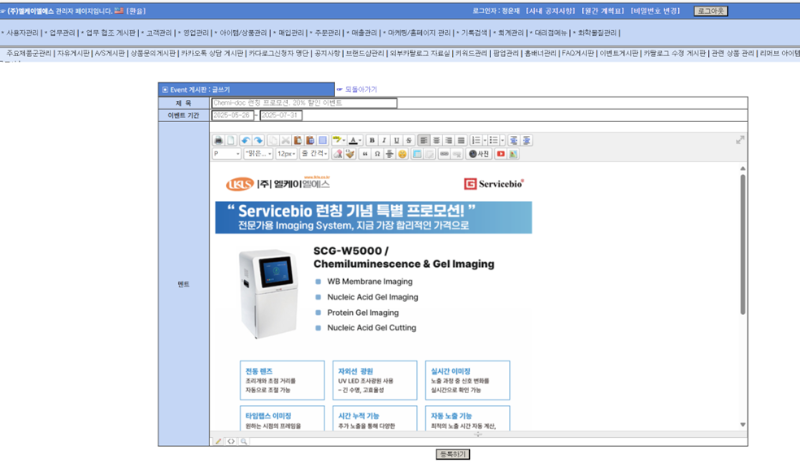Click the eraser clear formatting icon
The height and width of the screenshot is (468, 800).
point(337,154)
